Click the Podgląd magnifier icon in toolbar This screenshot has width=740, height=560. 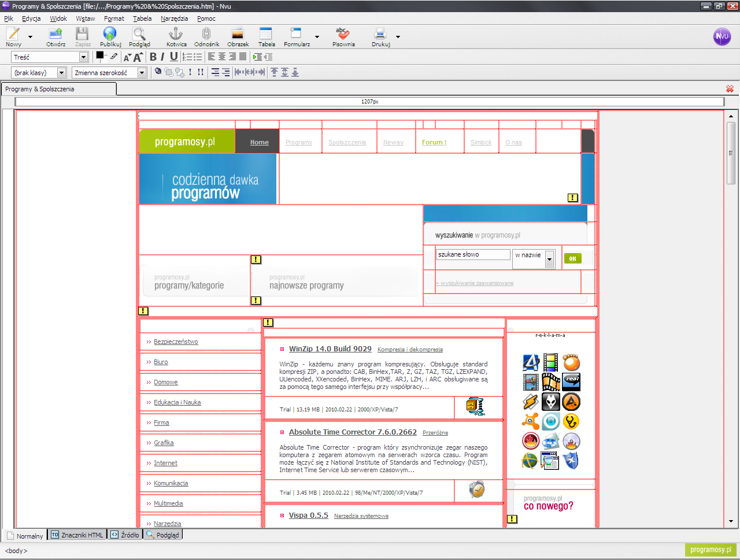tap(139, 34)
